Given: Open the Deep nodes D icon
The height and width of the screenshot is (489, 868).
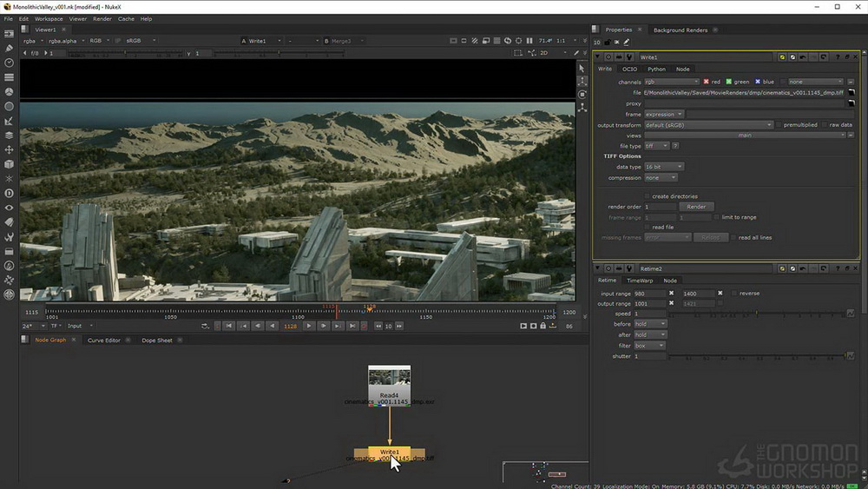Looking at the screenshot, I should click(x=9, y=194).
